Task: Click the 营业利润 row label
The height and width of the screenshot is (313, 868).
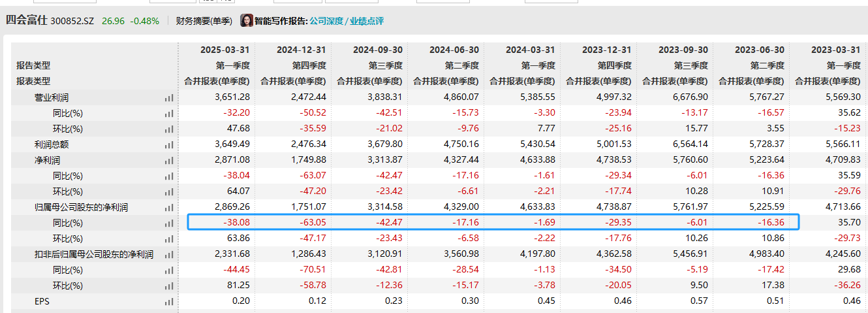Action: click(x=52, y=97)
